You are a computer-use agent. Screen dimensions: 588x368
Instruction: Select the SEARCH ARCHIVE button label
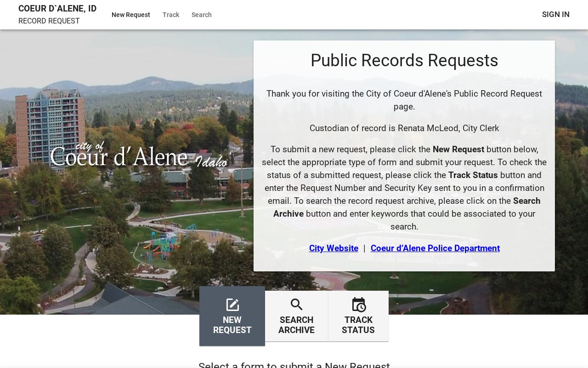pyautogui.click(x=296, y=325)
